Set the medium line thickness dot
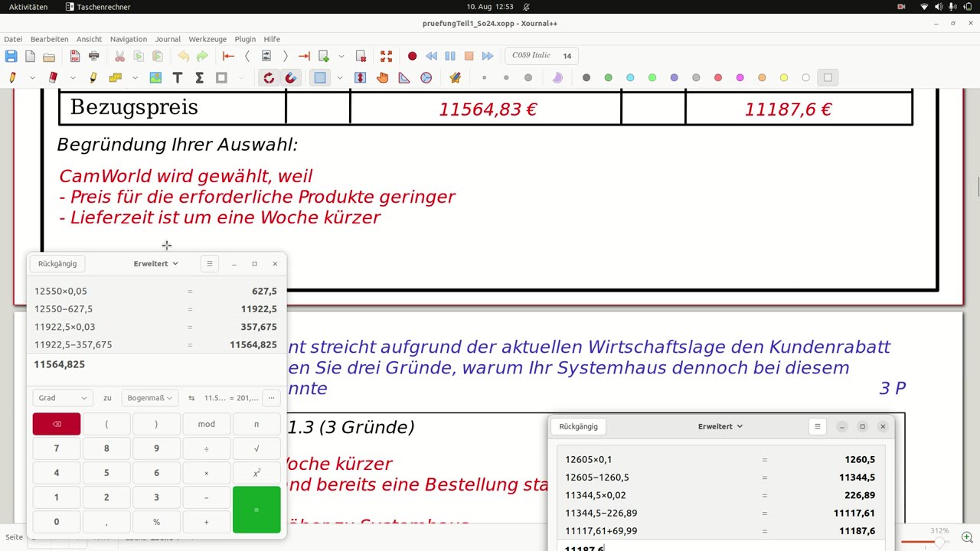The height and width of the screenshot is (551, 980). (x=506, y=77)
